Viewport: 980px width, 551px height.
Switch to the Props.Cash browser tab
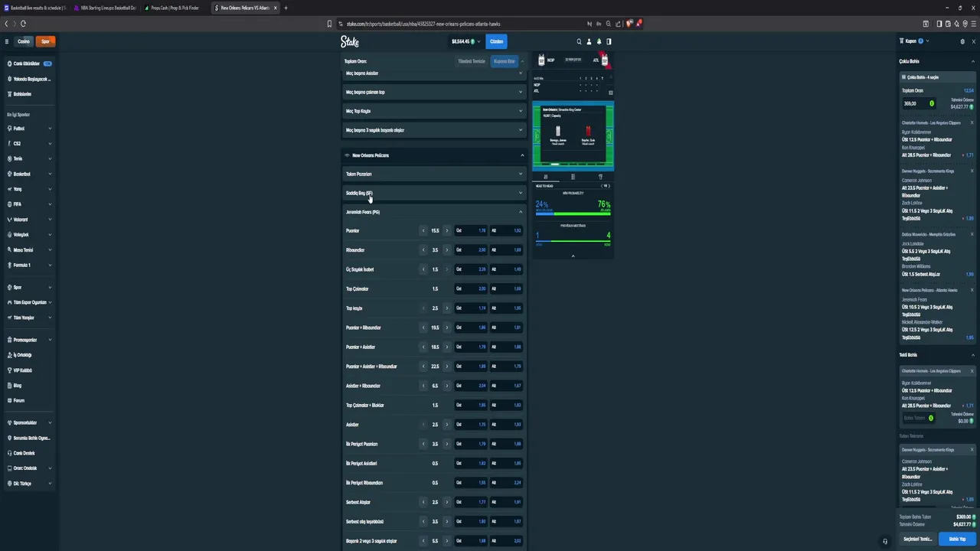tap(176, 8)
